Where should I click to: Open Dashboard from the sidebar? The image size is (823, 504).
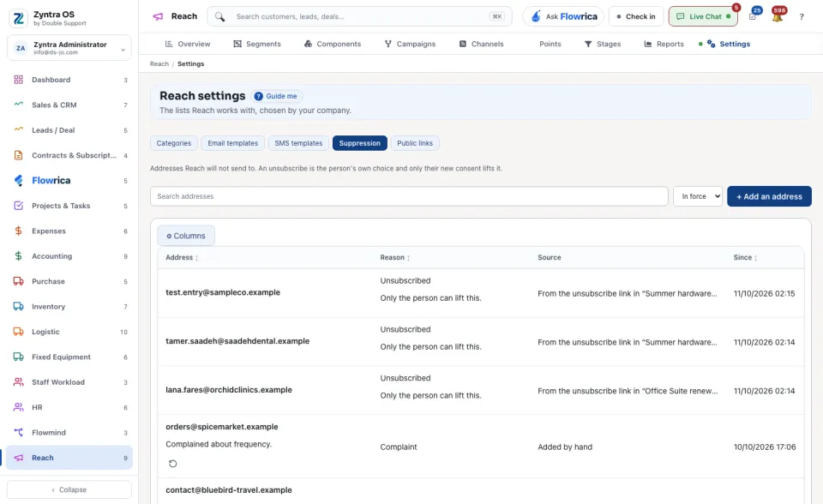pyautogui.click(x=69, y=80)
